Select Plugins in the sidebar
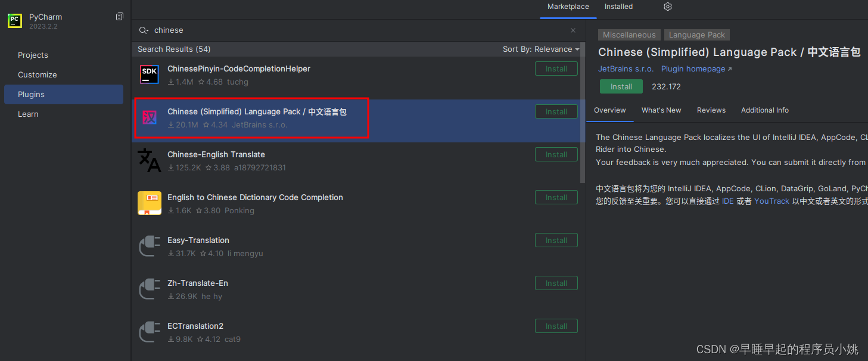This screenshot has height=361, width=868. point(64,94)
